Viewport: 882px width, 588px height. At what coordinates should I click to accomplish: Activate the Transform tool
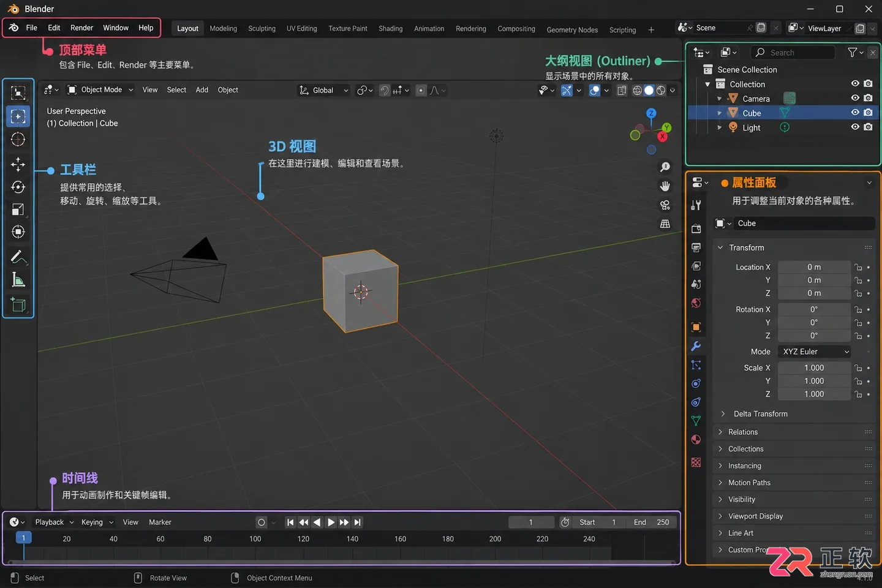coord(18,232)
